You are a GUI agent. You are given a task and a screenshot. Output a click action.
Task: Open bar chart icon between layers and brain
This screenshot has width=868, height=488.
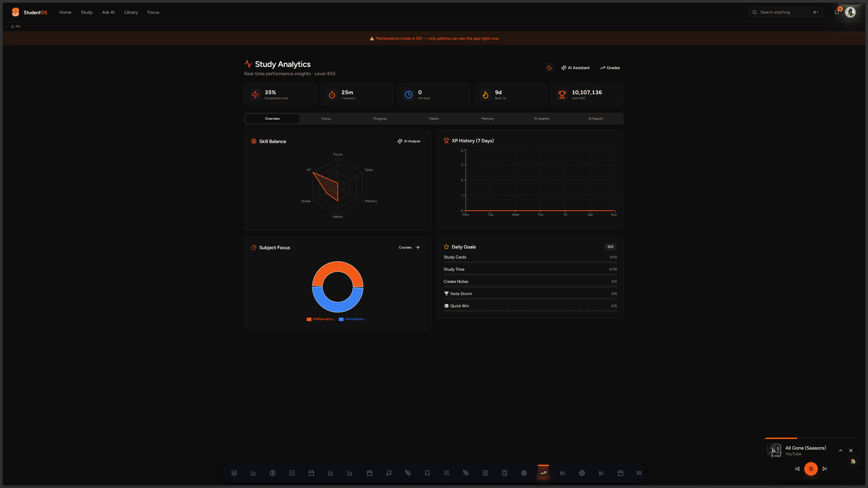point(253,473)
